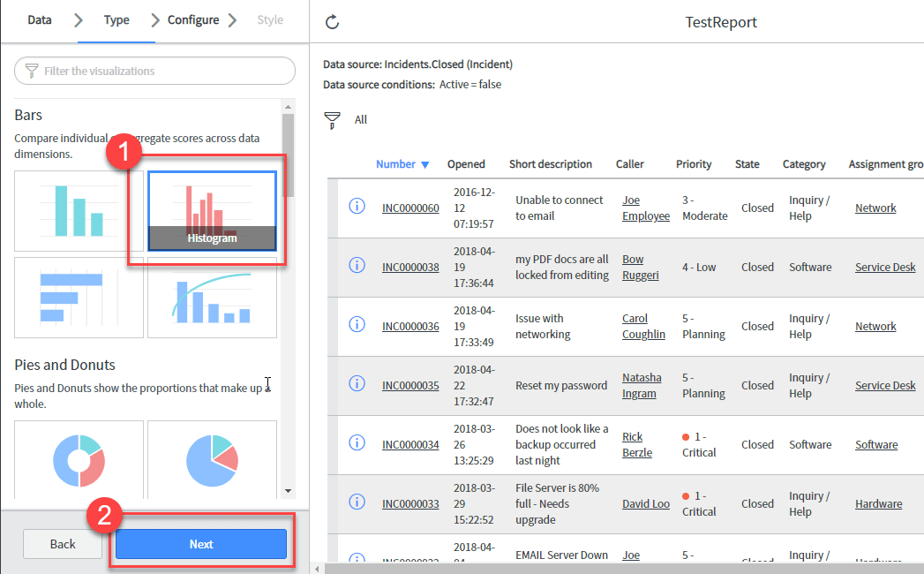The height and width of the screenshot is (574, 924).
Task: Show info for INC0000034
Action: [357, 442]
